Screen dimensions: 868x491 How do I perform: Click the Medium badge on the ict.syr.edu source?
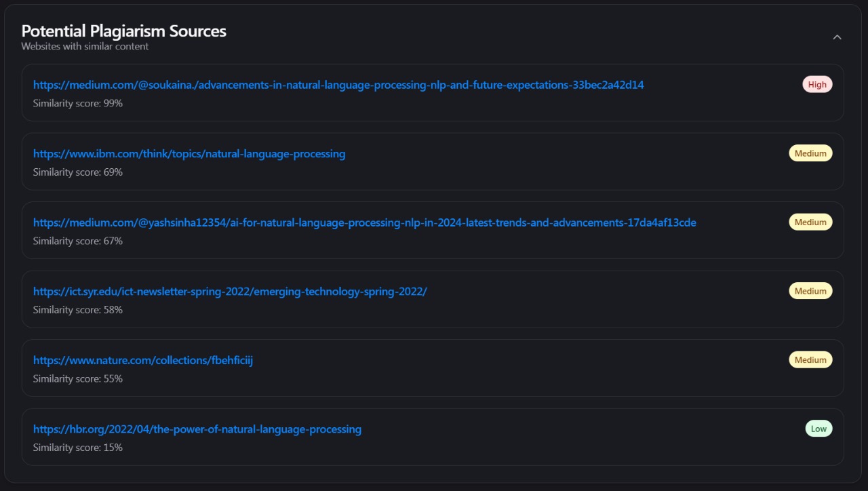click(810, 291)
